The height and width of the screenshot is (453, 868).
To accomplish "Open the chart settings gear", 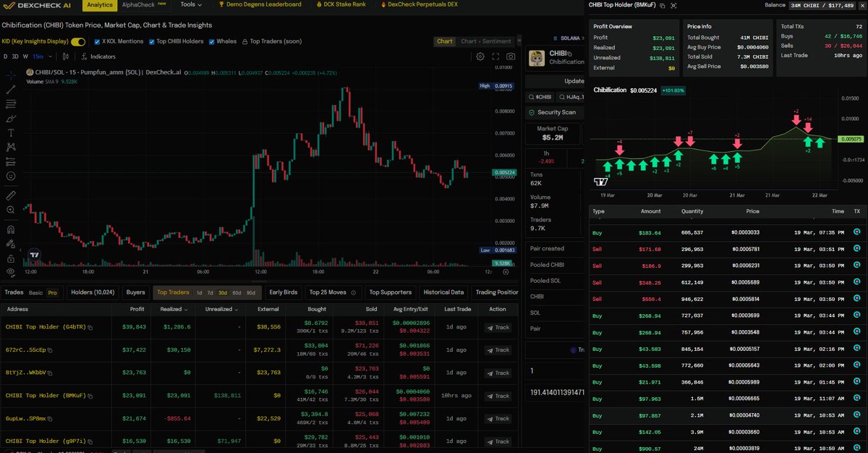I will (480, 56).
